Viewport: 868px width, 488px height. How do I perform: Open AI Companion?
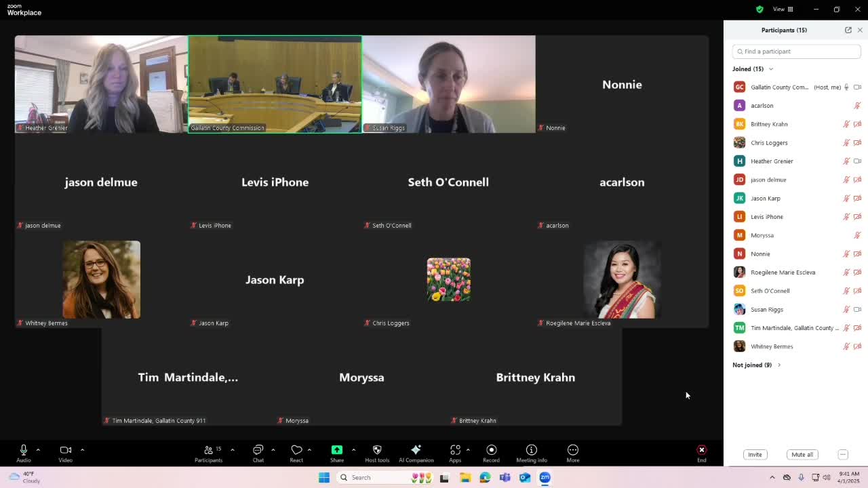tap(416, 453)
